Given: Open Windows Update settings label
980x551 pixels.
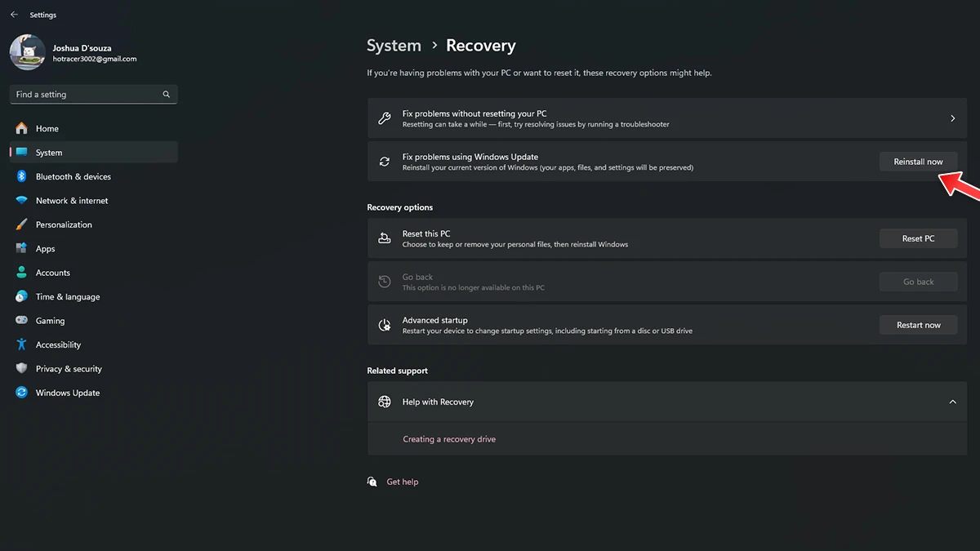Looking at the screenshot, I should [68, 393].
